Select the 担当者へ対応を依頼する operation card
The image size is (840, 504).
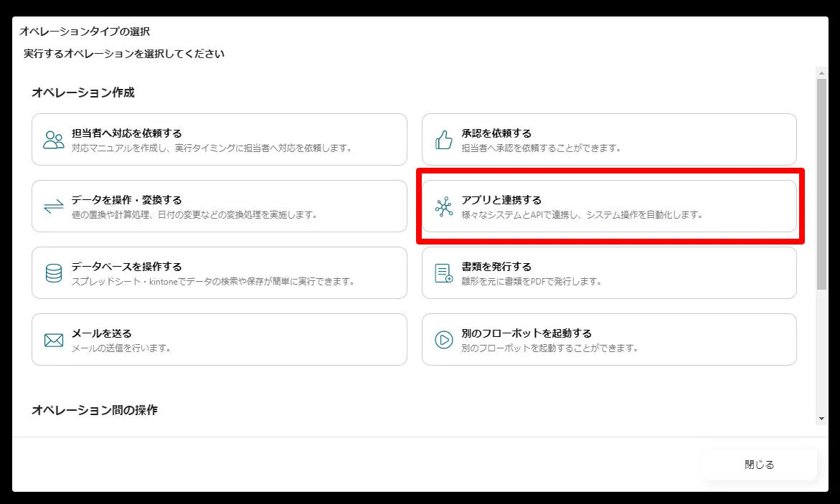click(x=219, y=139)
